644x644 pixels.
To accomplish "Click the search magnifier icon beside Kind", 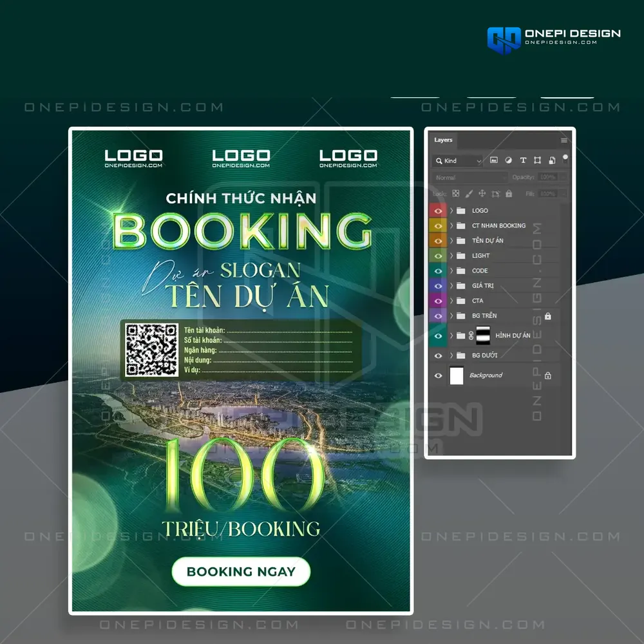I will (x=439, y=160).
